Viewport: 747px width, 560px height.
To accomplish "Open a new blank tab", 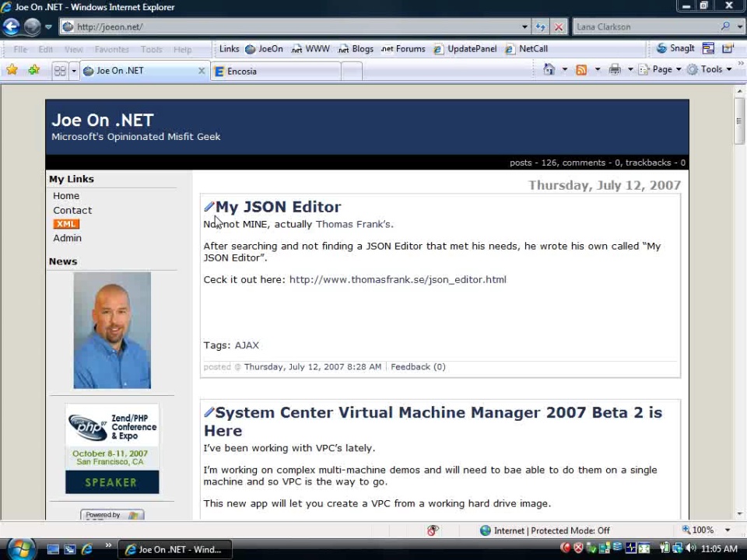I will (x=352, y=72).
